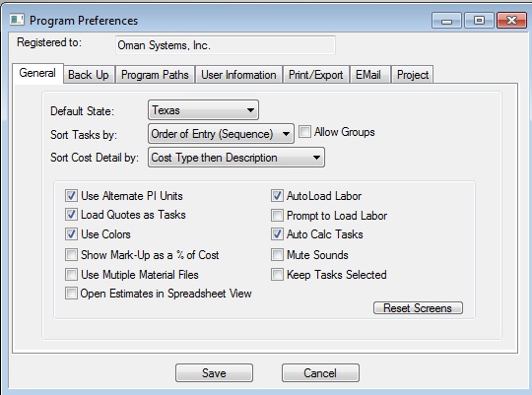Open the Default State dropdown
The image size is (532, 395).
click(x=203, y=110)
